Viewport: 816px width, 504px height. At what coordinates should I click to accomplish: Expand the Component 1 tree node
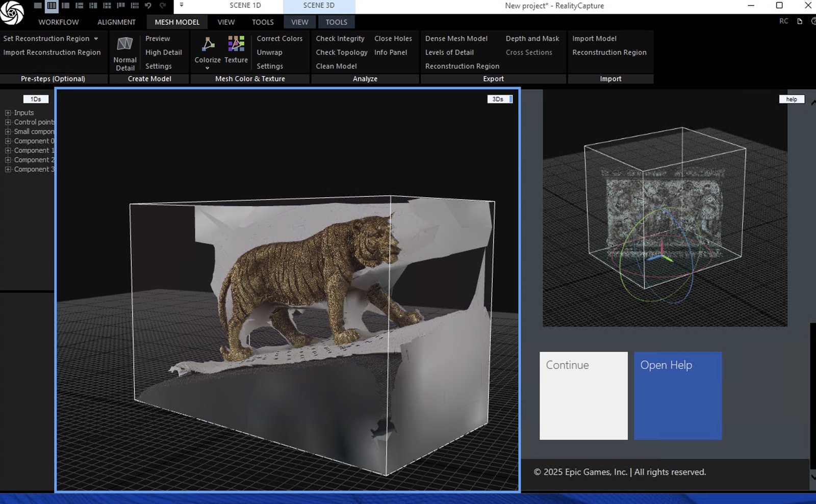pyautogui.click(x=8, y=150)
